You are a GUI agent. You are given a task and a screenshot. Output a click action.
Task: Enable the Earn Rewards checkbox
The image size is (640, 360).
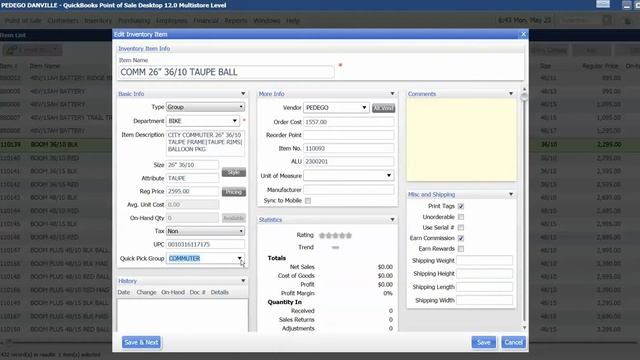click(x=461, y=249)
